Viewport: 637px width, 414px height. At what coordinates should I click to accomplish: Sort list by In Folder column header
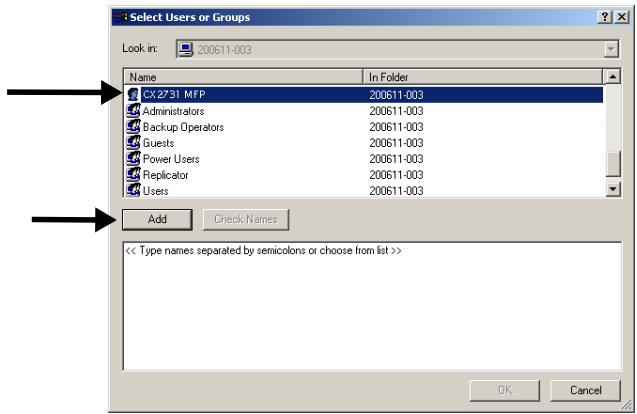[484, 77]
